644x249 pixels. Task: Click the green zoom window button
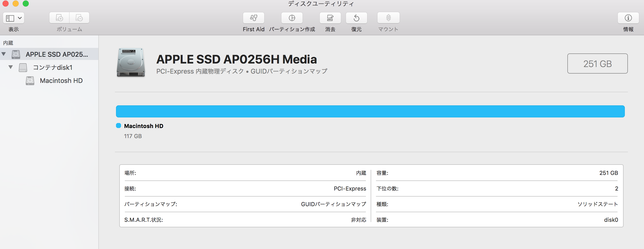point(26,4)
